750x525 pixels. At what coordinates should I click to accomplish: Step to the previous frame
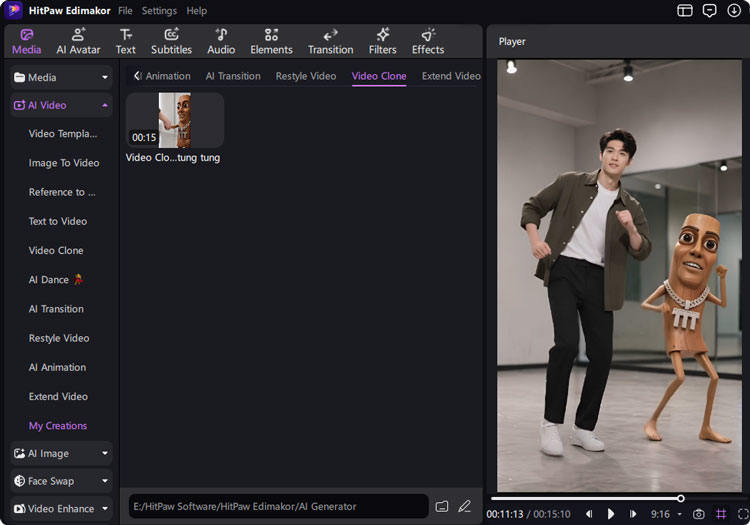click(x=589, y=514)
